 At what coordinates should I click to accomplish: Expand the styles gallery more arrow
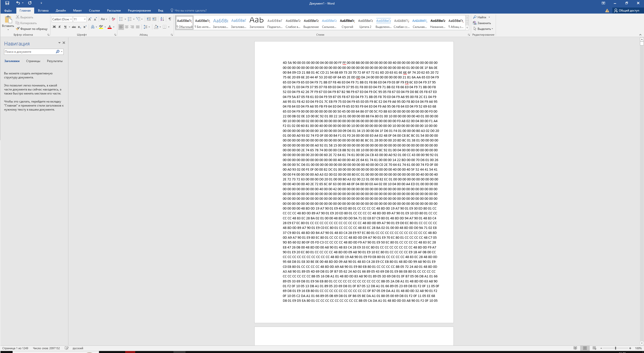(467, 27)
